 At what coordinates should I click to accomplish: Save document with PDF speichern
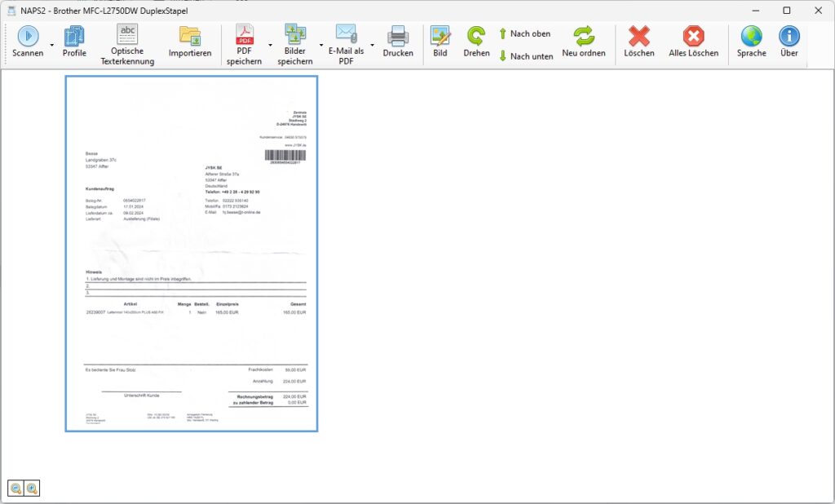coord(245,34)
